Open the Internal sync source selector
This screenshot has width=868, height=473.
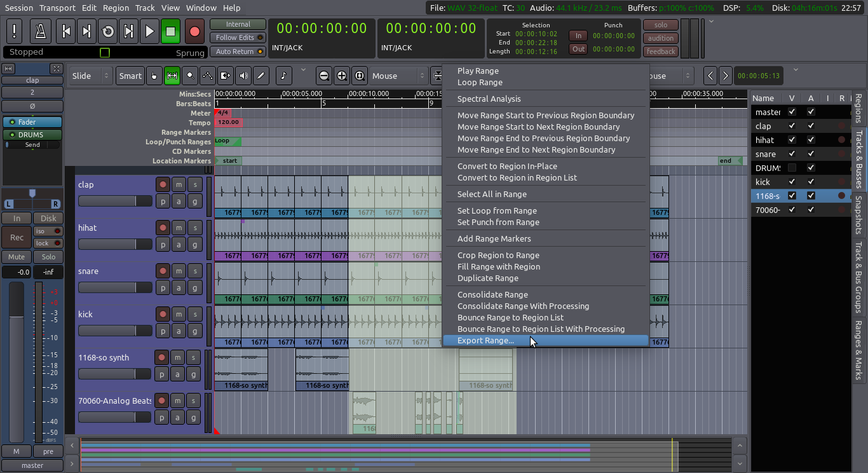[x=238, y=24]
